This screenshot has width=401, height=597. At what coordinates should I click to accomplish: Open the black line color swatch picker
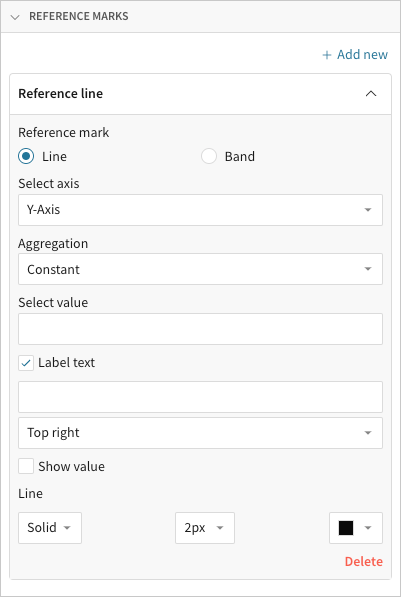point(356,528)
